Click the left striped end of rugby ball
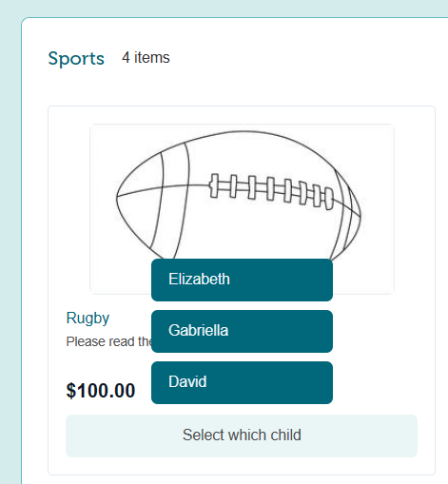Screen dimensions: 448x484 (152, 200)
